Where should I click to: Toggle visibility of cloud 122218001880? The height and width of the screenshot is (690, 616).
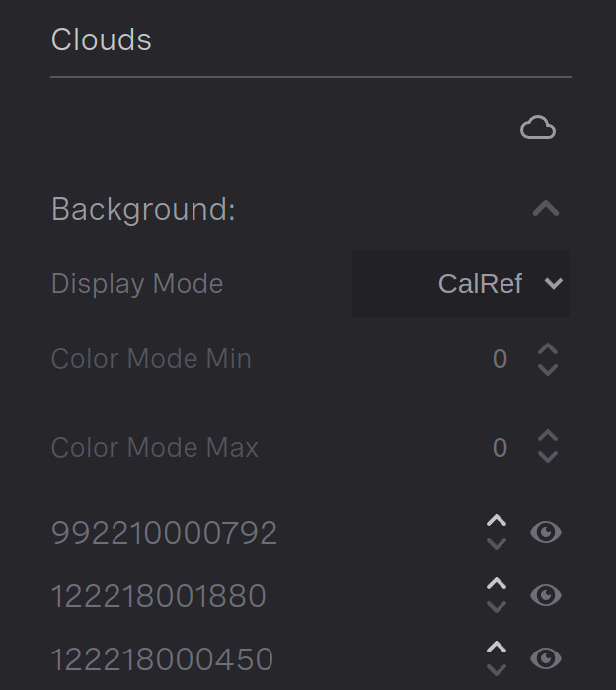[x=546, y=595]
